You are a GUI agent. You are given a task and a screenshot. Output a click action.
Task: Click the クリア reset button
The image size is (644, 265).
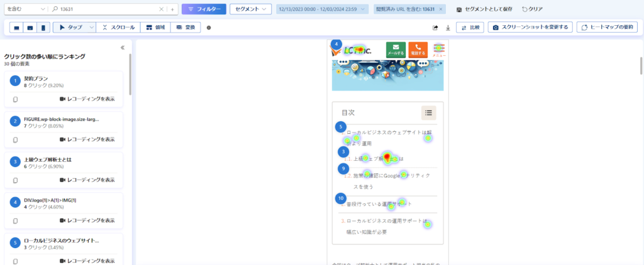(x=532, y=9)
